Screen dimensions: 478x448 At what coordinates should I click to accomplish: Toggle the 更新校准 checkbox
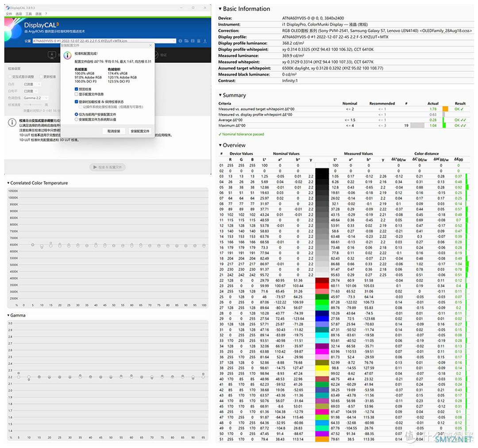[41, 77]
